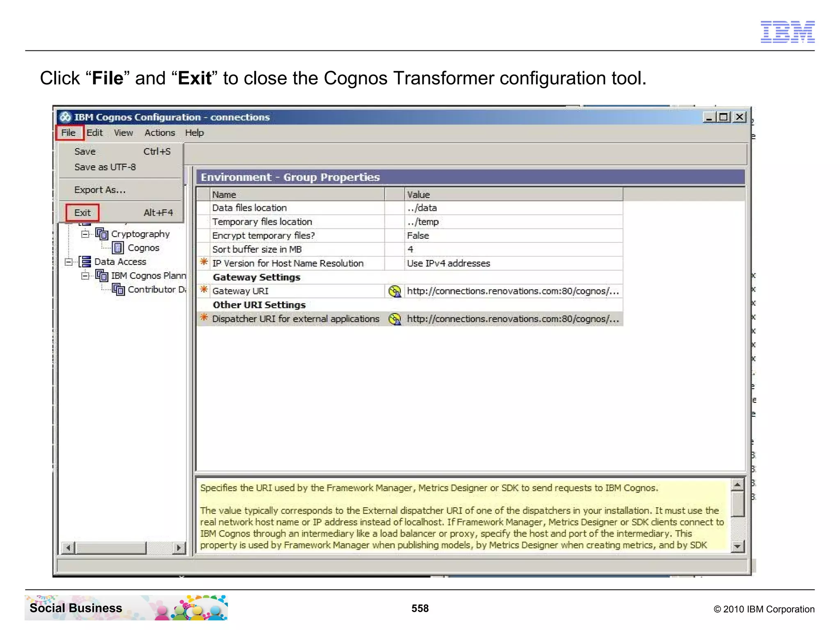Select IBM Cognos Planning tree item
This screenshot has height=630, width=840.
point(148,276)
